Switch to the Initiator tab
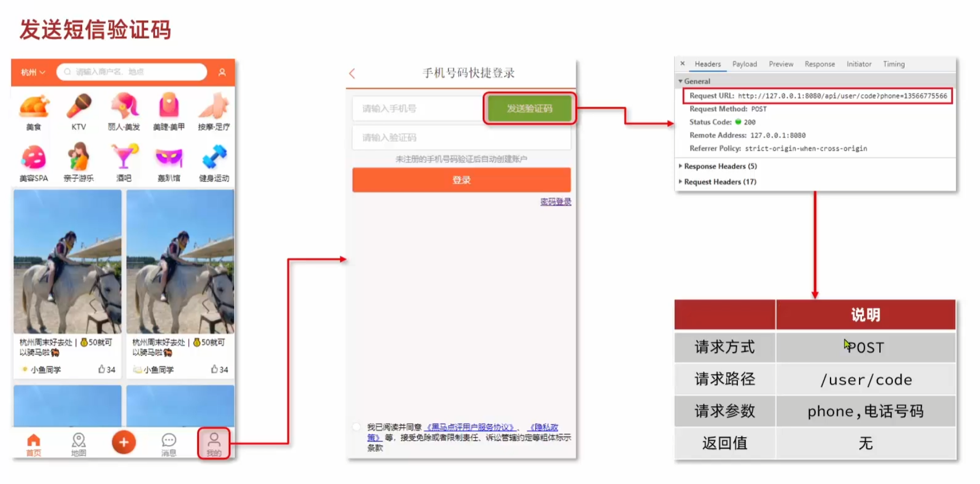The height and width of the screenshot is (484, 980). 859,64
